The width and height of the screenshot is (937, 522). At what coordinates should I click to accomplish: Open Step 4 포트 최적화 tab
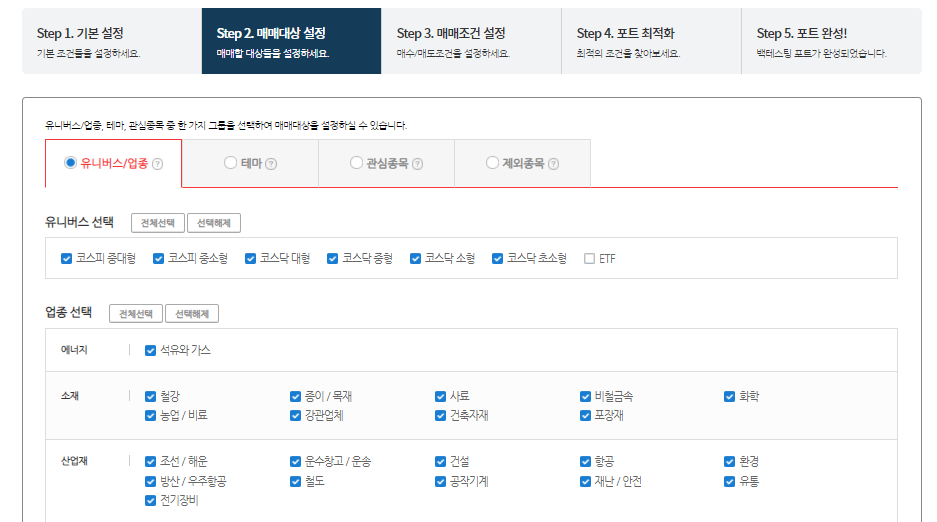pos(651,41)
